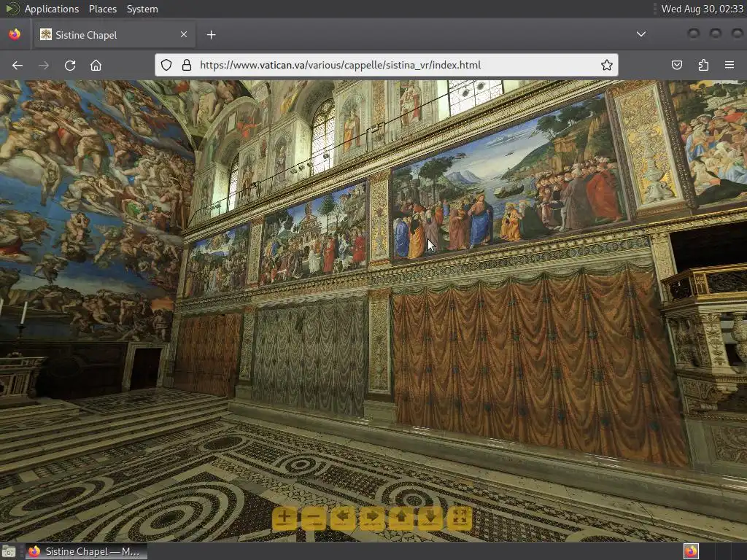Select the Sistine Chapel tab

pos(113,35)
